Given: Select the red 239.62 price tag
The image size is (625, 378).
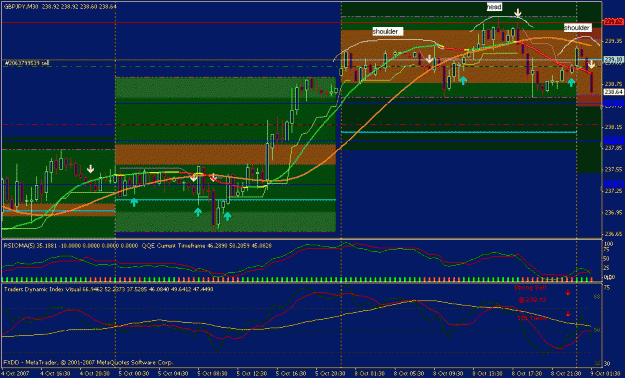Looking at the screenshot, I should click(613, 22).
